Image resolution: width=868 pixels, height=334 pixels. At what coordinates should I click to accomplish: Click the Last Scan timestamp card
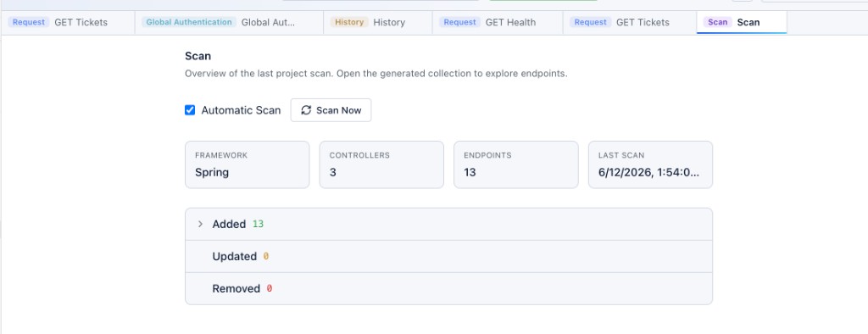650,164
